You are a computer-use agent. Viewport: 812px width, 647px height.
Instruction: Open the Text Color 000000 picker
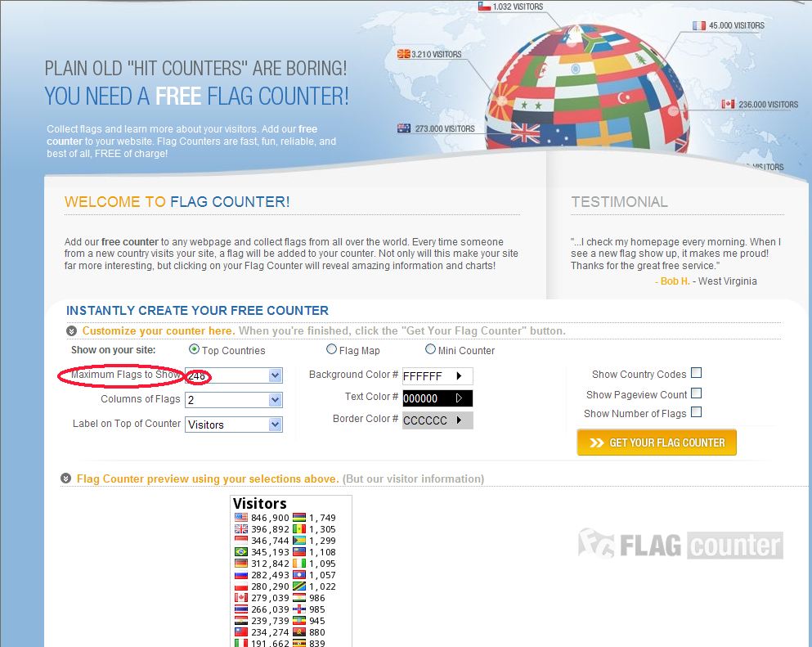click(x=437, y=398)
